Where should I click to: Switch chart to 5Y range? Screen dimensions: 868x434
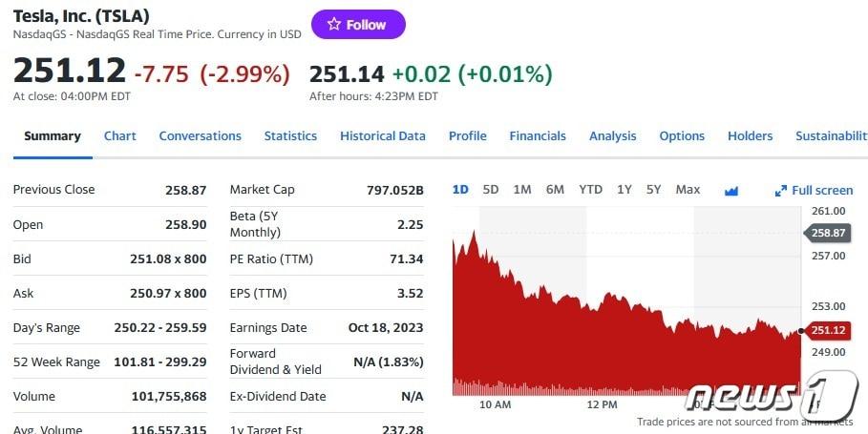653,190
